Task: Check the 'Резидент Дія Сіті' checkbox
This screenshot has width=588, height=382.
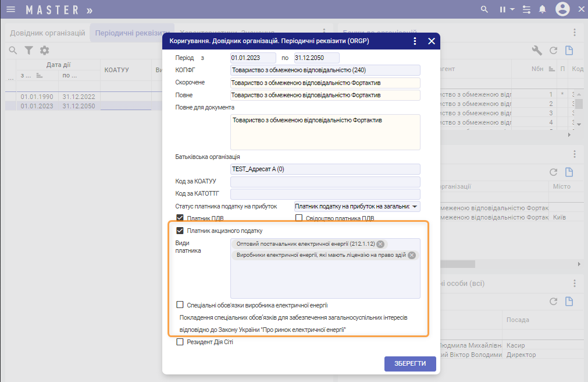Action: 180,342
